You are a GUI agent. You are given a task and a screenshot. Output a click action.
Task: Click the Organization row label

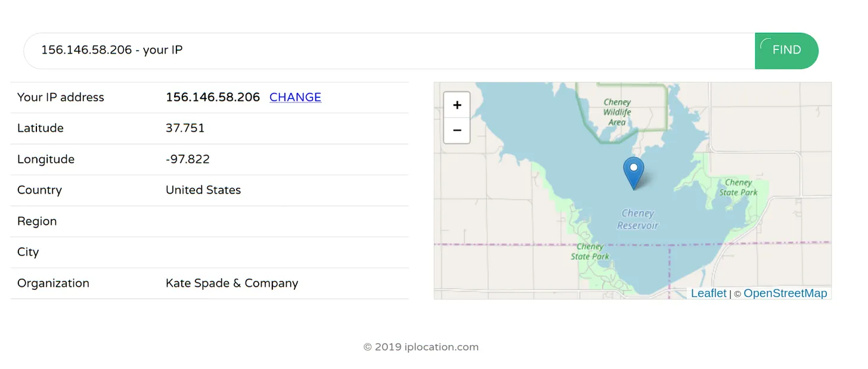tap(53, 283)
